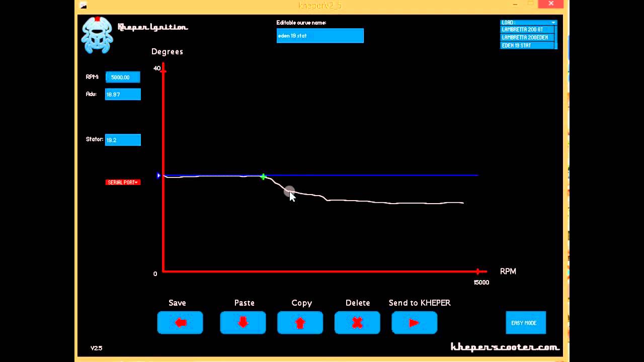Expand the LOAD curve list

point(528,23)
